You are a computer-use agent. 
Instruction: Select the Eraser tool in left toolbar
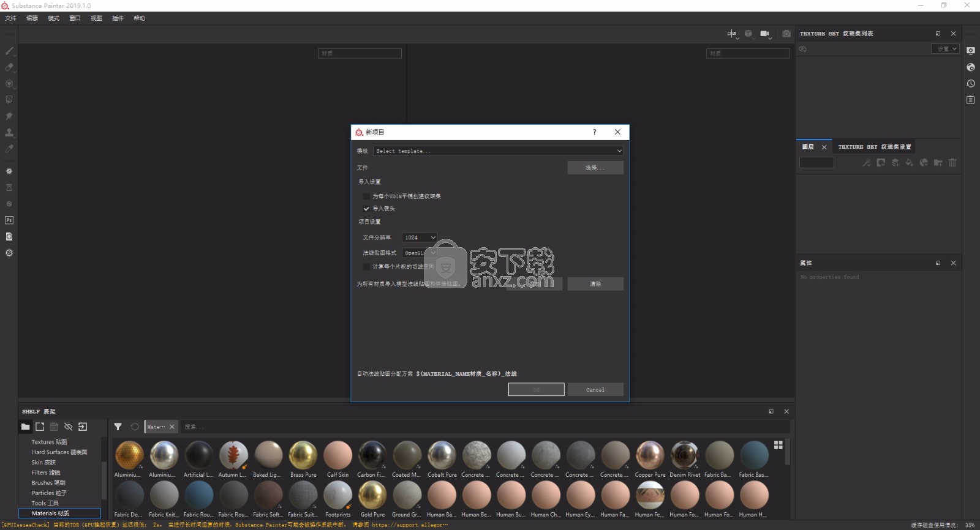(x=9, y=67)
